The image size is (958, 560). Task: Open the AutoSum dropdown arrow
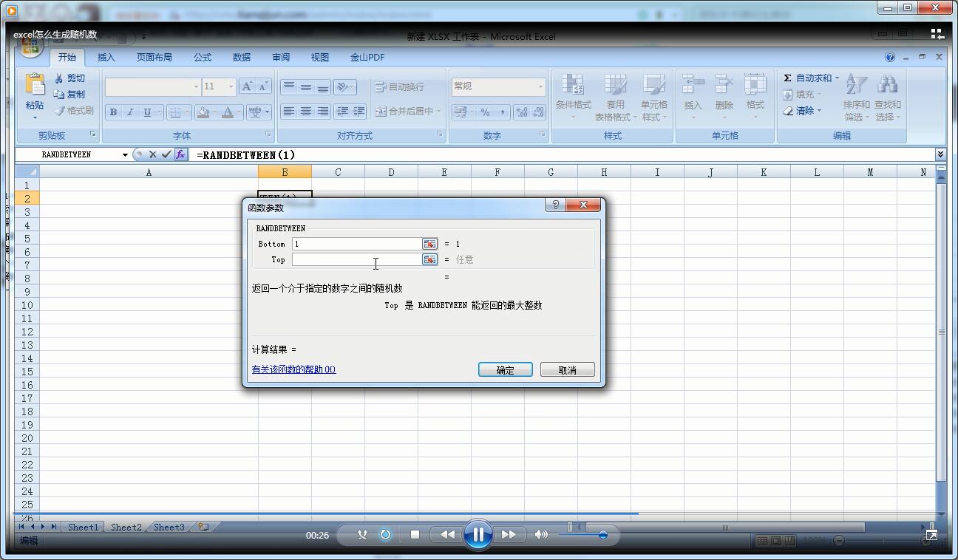coord(837,78)
